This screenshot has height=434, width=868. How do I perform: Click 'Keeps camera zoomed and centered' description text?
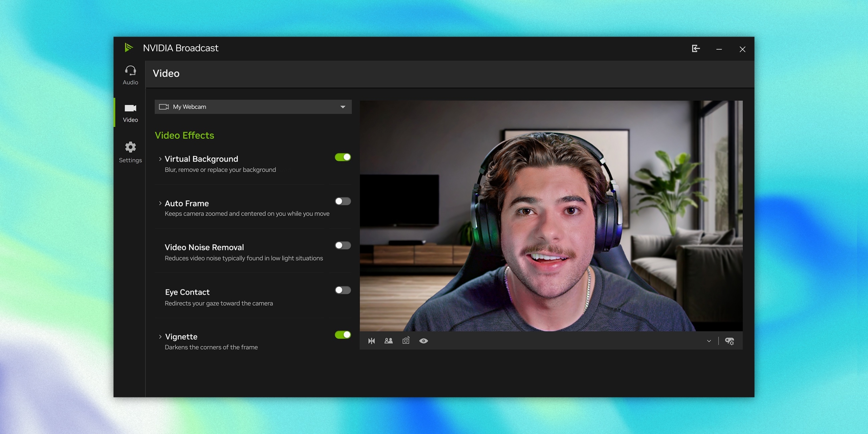point(247,214)
